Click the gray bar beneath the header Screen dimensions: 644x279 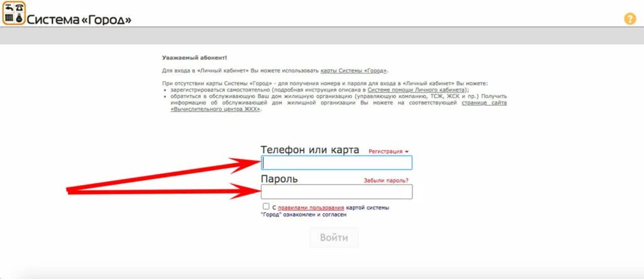pyautogui.click(x=322, y=36)
